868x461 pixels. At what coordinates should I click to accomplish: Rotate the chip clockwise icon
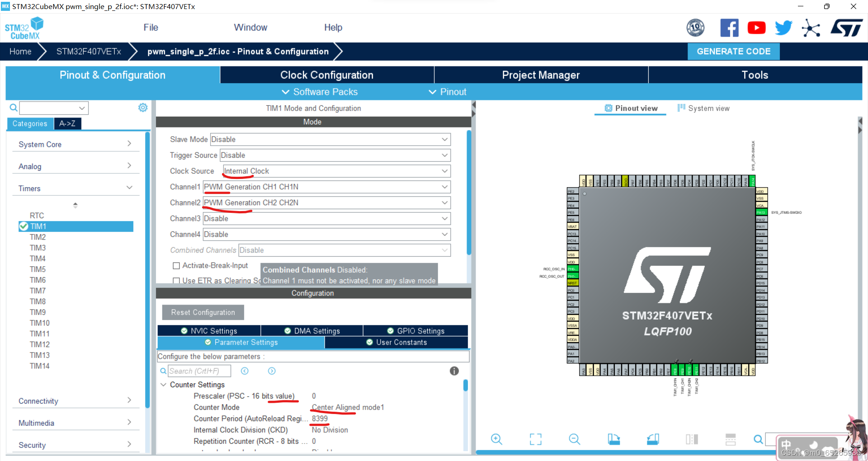613,439
